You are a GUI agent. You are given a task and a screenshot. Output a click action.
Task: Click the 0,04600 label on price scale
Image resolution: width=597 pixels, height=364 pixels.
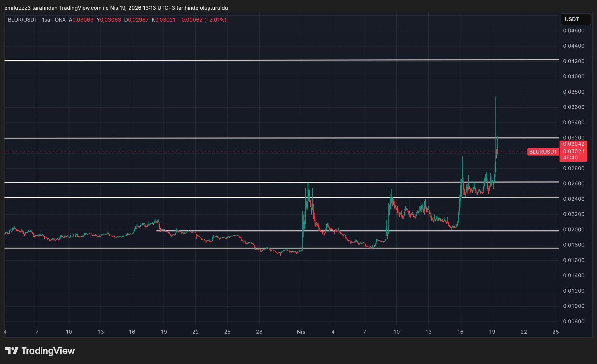(573, 31)
